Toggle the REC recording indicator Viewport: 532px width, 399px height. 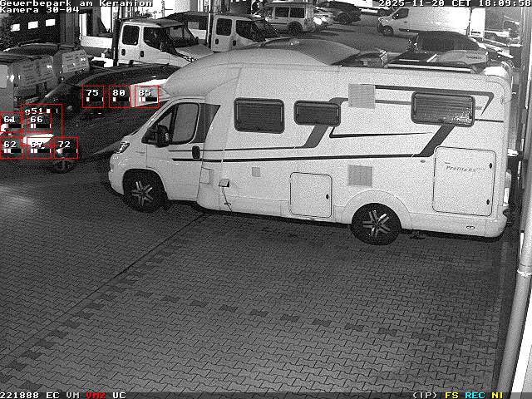tap(475, 395)
